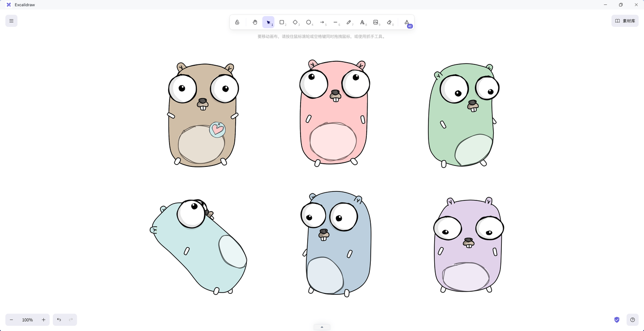Click the zoom out minus button
Viewport: 644px width, 331px height.
coord(12,320)
